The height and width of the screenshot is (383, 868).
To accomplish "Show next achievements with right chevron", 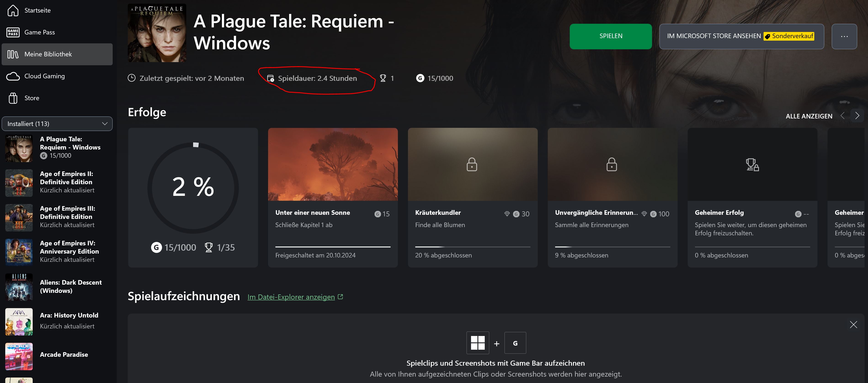I will 857,116.
